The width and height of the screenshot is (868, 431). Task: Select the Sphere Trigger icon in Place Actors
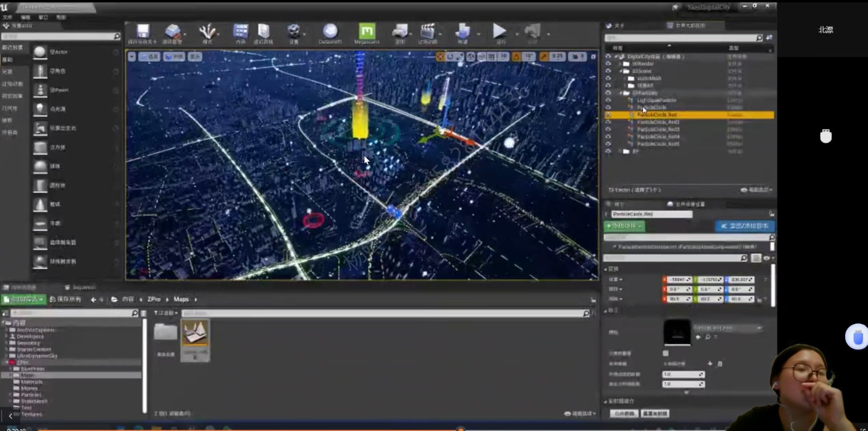click(x=40, y=261)
